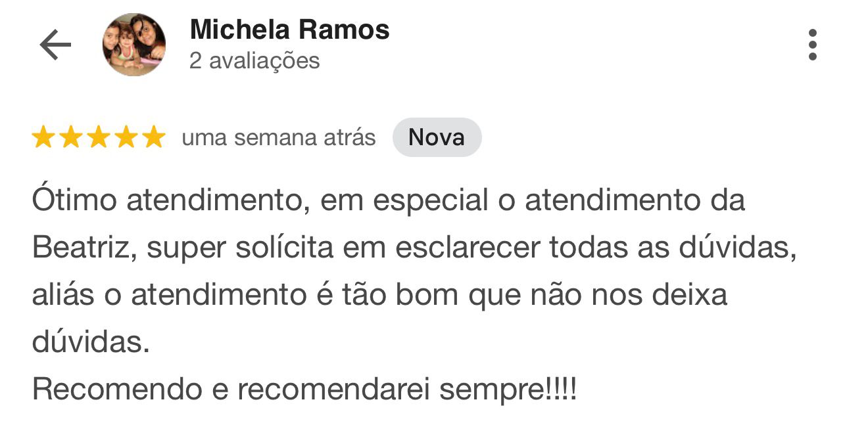Screen dimensions: 868x429
Task: Open the three-dot more options menu
Action: point(813,45)
